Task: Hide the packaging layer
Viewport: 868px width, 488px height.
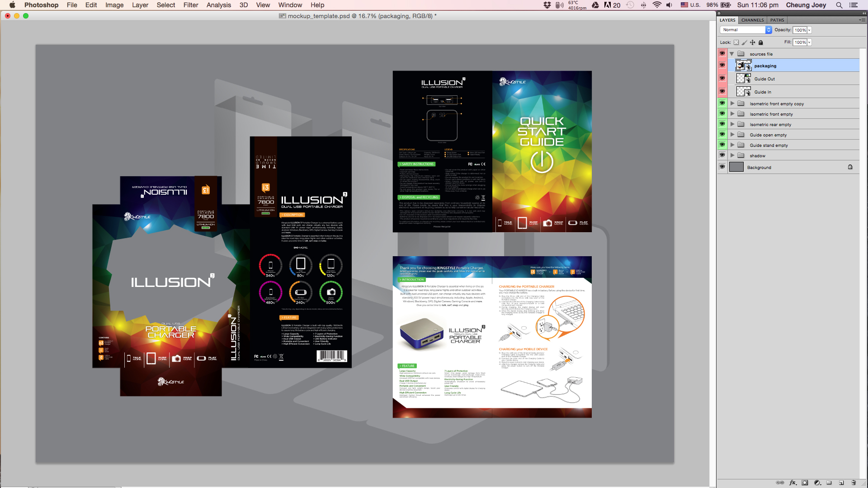Action: pos(722,65)
